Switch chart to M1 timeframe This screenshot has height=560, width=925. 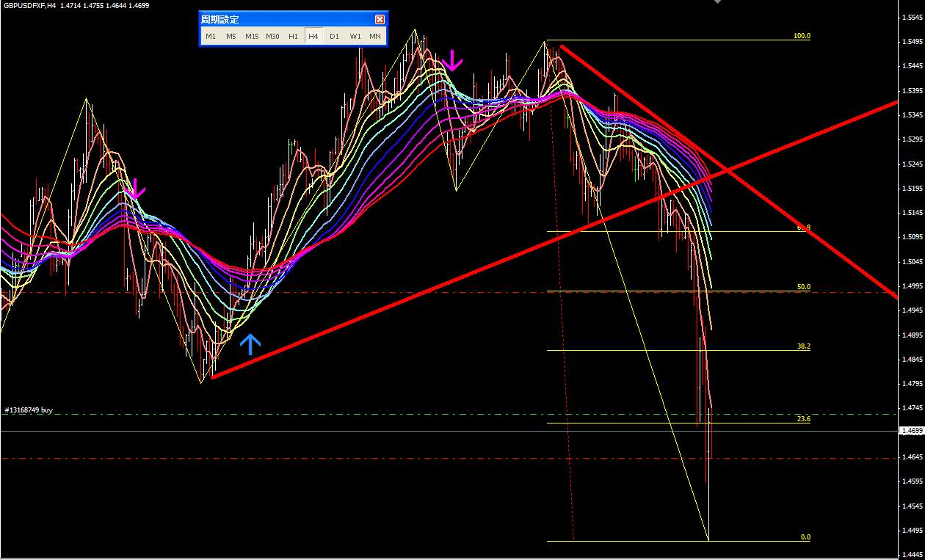(211, 36)
